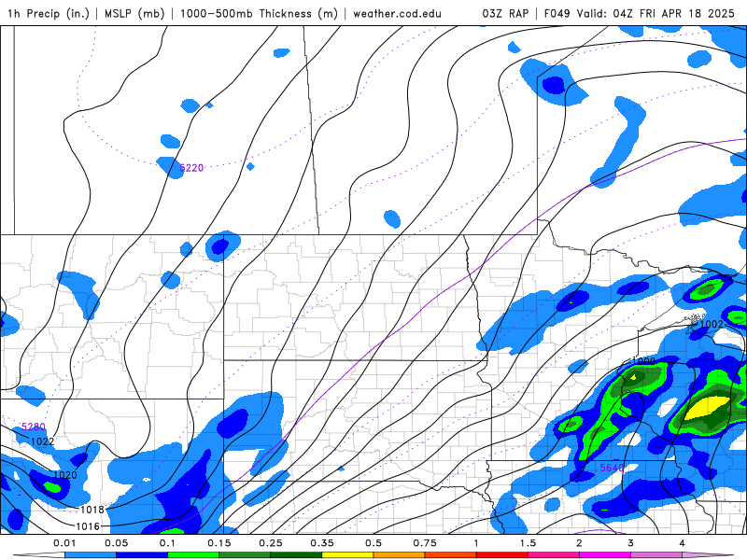Click the '1000-500mb Thickness (m)' header label
The height and width of the screenshot is (560, 747).
point(259,13)
